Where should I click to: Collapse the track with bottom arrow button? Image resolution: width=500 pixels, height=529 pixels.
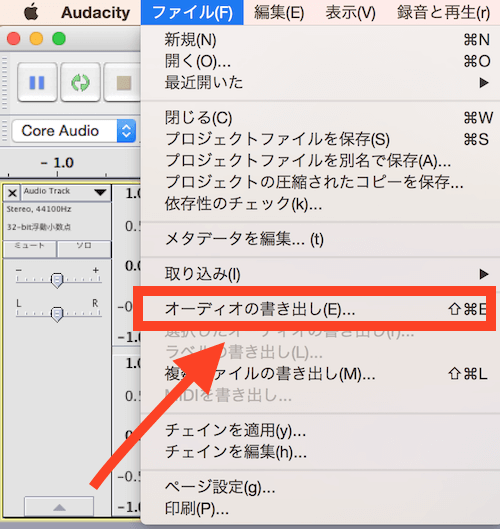tap(59, 507)
